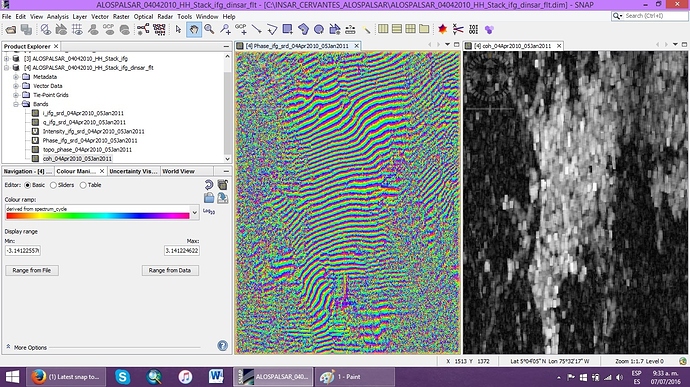Select the Sliders editor radio button
690x387 pixels.
click(x=53, y=185)
